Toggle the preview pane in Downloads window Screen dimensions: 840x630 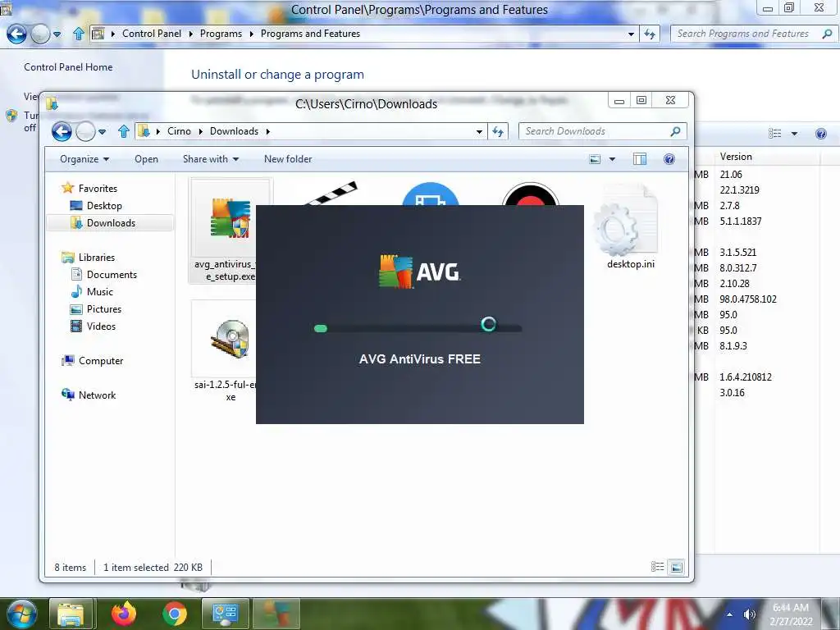coord(640,159)
